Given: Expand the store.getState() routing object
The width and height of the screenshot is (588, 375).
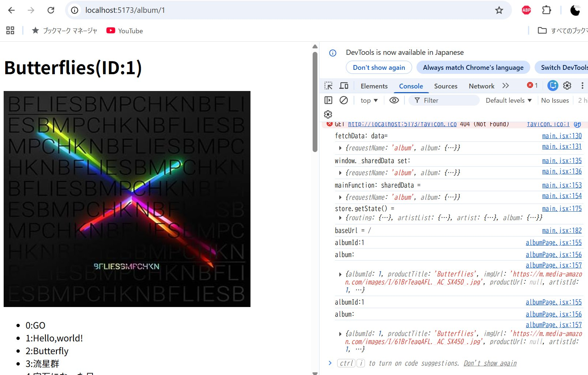Looking at the screenshot, I should tap(340, 218).
